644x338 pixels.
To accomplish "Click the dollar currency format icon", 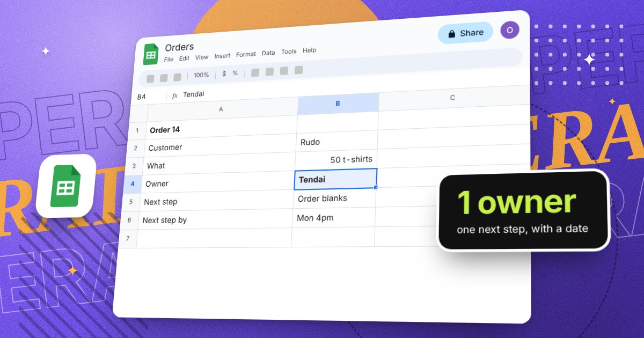I will tap(224, 74).
